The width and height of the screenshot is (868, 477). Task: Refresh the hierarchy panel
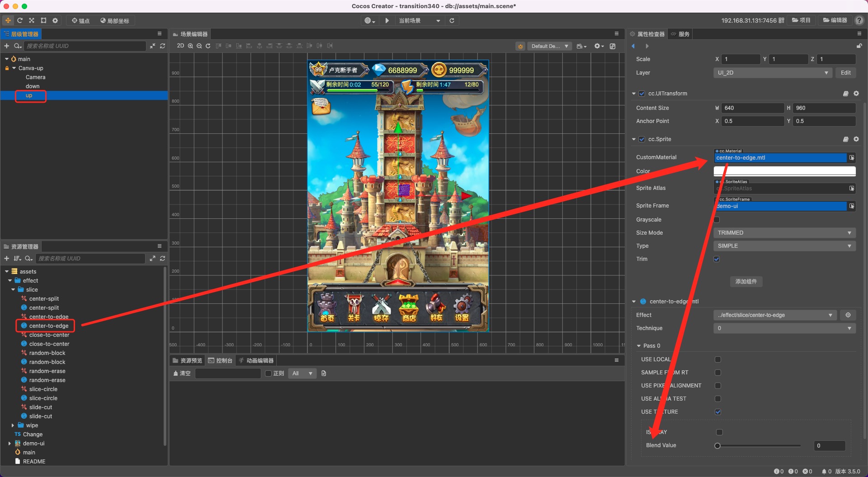[x=162, y=46]
